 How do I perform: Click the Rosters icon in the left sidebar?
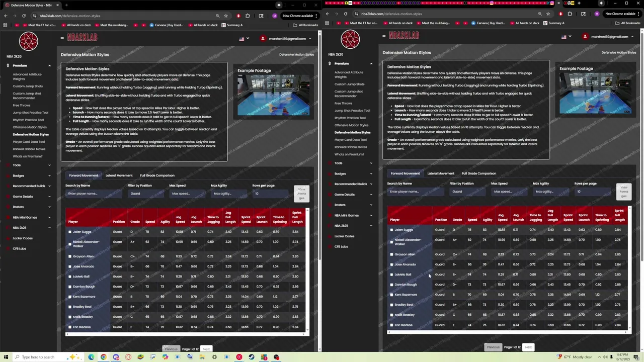8,207
